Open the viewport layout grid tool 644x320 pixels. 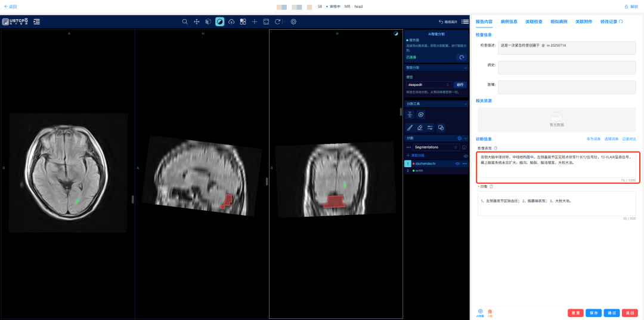(x=243, y=22)
